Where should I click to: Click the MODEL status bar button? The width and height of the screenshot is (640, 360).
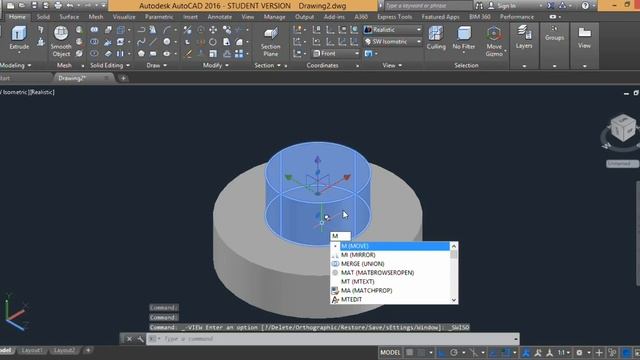(390, 353)
